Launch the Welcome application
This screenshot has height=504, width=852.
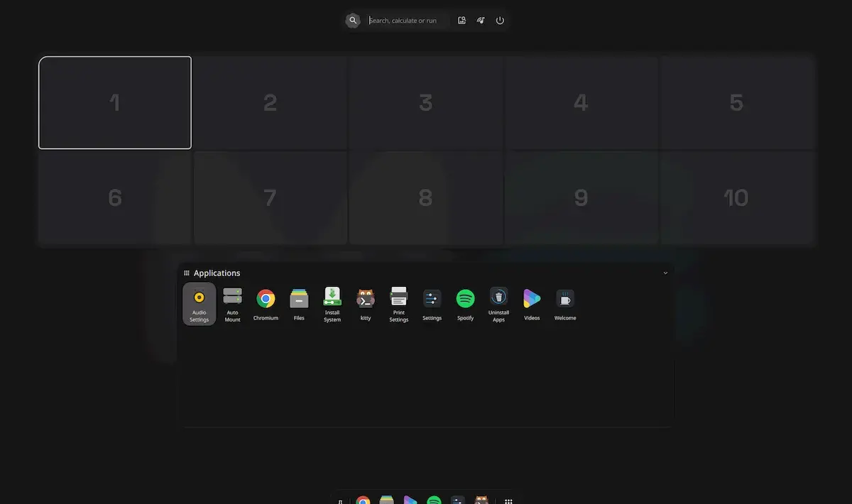(x=565, y=304)
